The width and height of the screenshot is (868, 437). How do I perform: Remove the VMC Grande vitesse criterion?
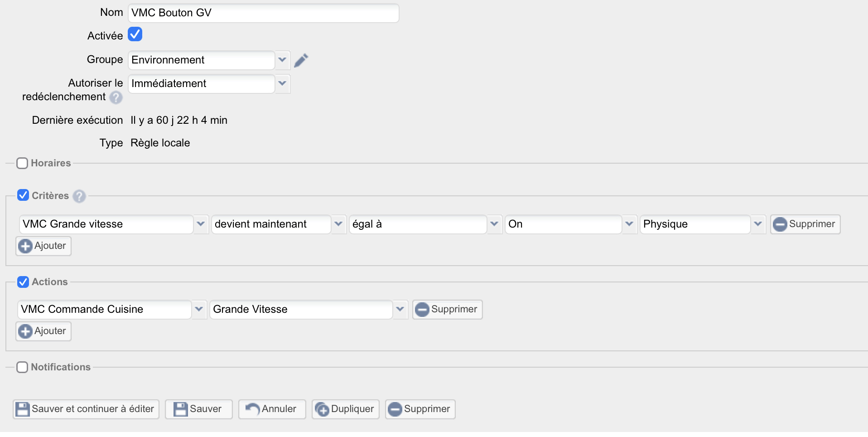pyautogui.click(x=805, y=224)
